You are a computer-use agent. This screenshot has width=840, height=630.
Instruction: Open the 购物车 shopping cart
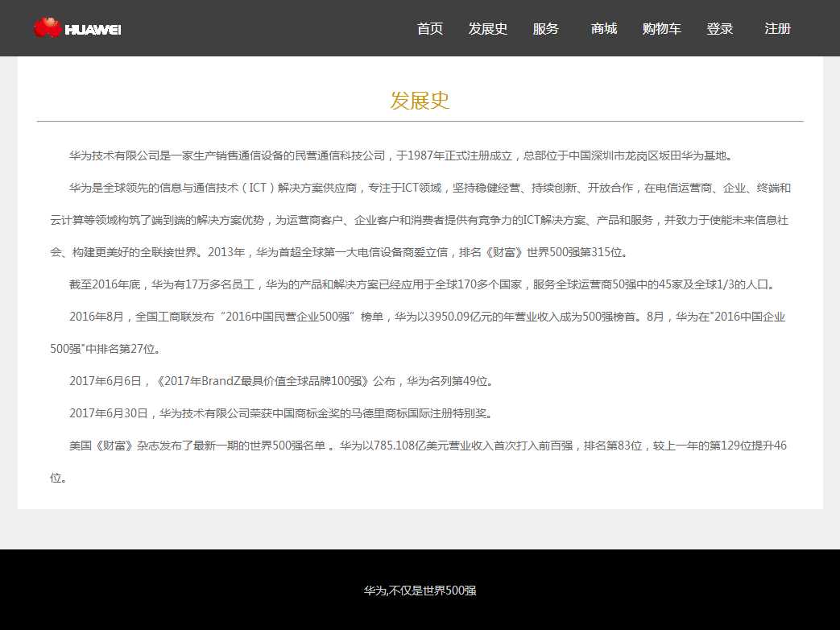point(661,29)
